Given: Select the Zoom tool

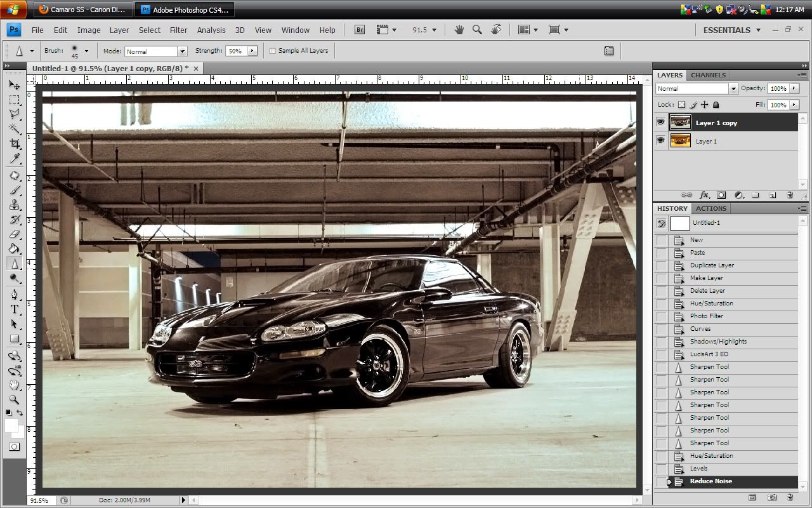Looking at the screenshot, I should tap(15, 400).
